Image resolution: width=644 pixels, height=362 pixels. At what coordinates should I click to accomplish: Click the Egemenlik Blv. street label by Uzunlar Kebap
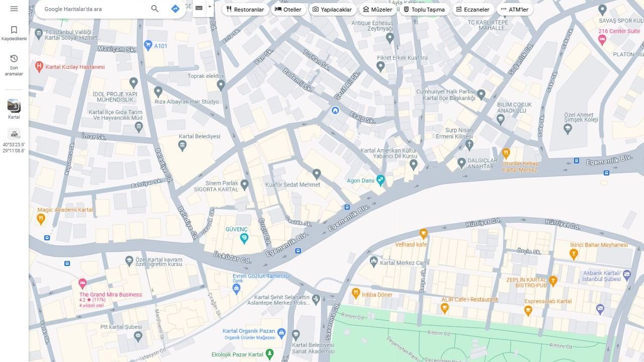(x=609, y=161)
